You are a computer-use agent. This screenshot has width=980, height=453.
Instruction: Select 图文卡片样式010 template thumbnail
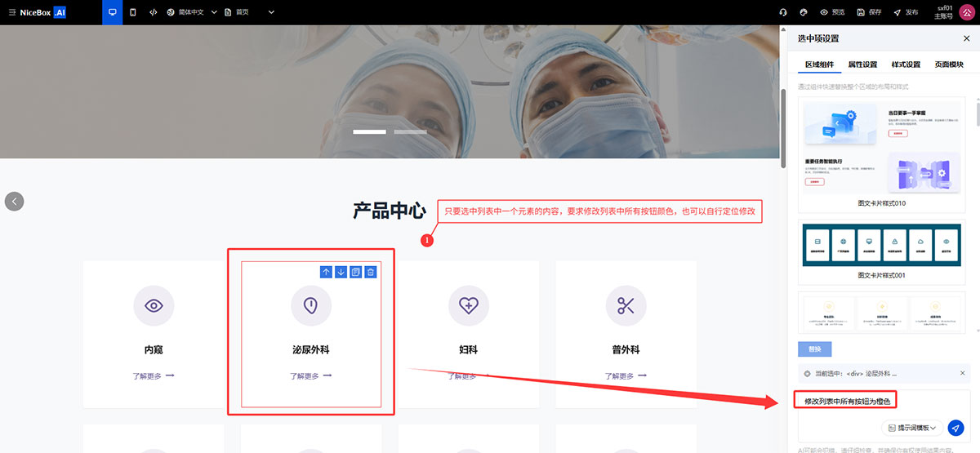click(x=882, y=153)
